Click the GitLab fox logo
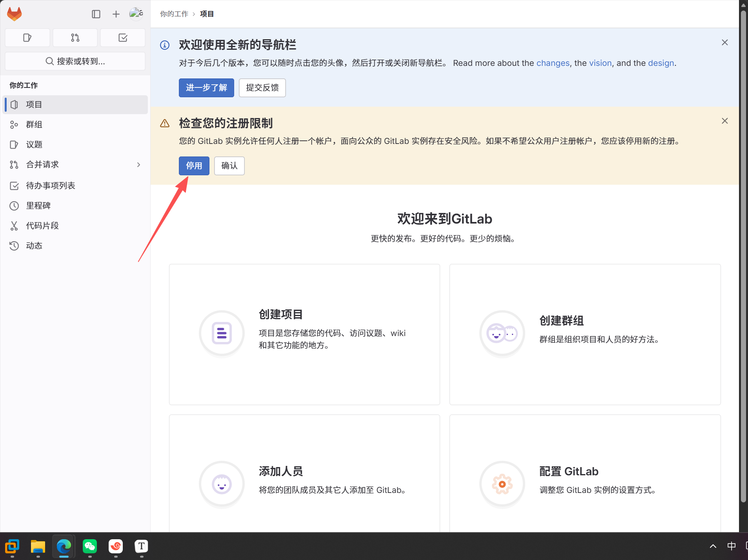Viewport: 748px width, 560px height. coord(15,14)
